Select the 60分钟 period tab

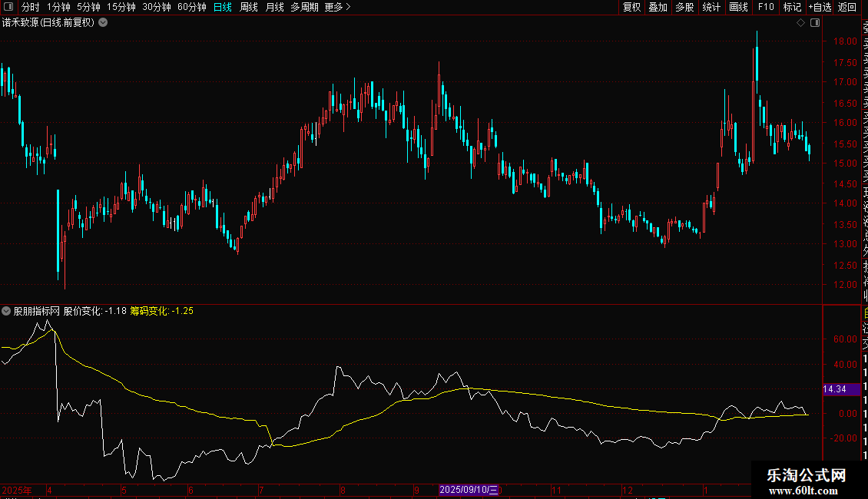coord(192,7)
